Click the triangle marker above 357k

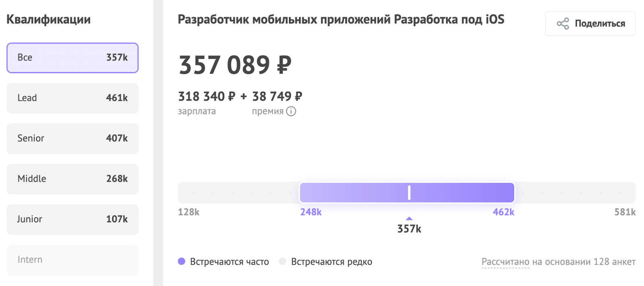pos(409,218)
